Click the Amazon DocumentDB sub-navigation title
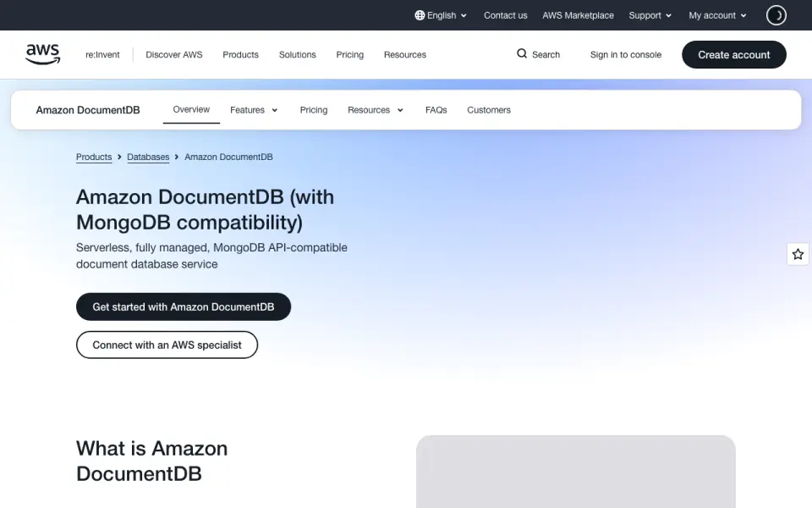The image size is (812, 508). (x=88, y=110)
